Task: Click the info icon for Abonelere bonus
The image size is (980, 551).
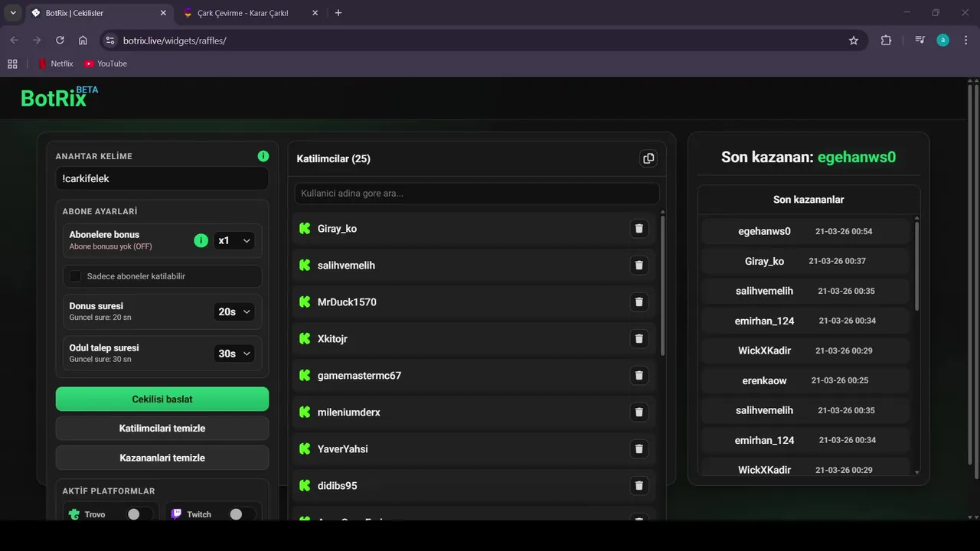Action: point(201,240)
